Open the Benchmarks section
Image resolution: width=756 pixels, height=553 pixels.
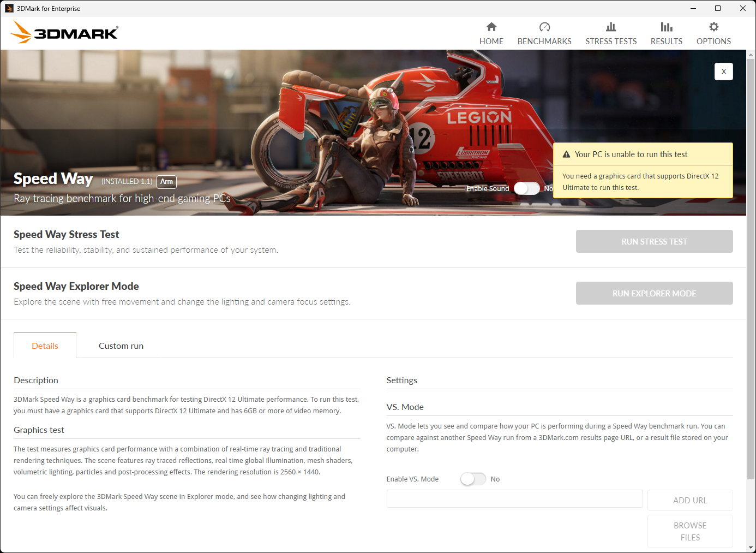[x=544, y=34]
